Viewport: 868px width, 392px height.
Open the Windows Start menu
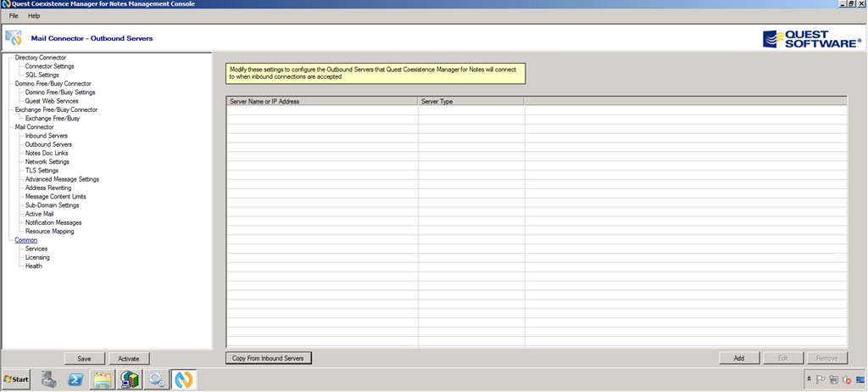[x=16, y=380]
